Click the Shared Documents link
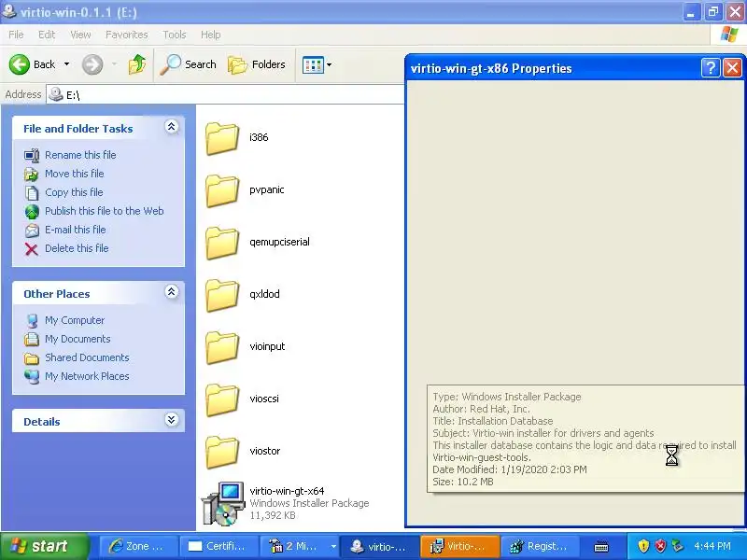The image size is (747, 560). click(87, 357)
